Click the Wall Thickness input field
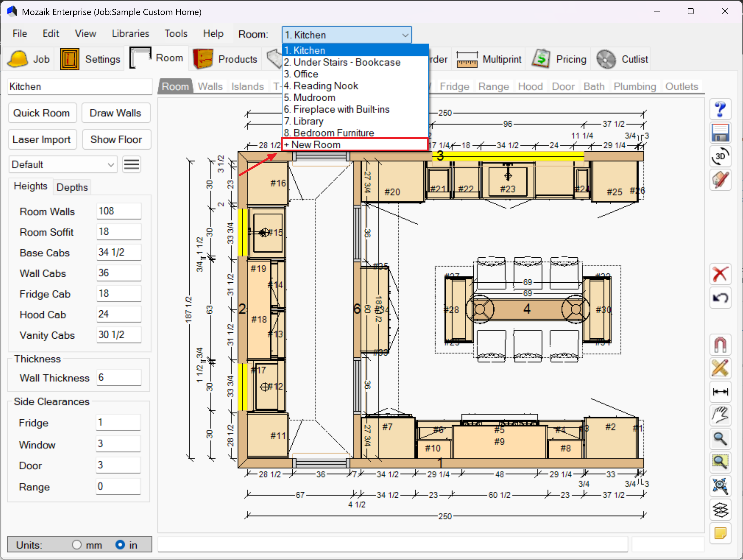 pyautogui.click(x=119, y=377)
